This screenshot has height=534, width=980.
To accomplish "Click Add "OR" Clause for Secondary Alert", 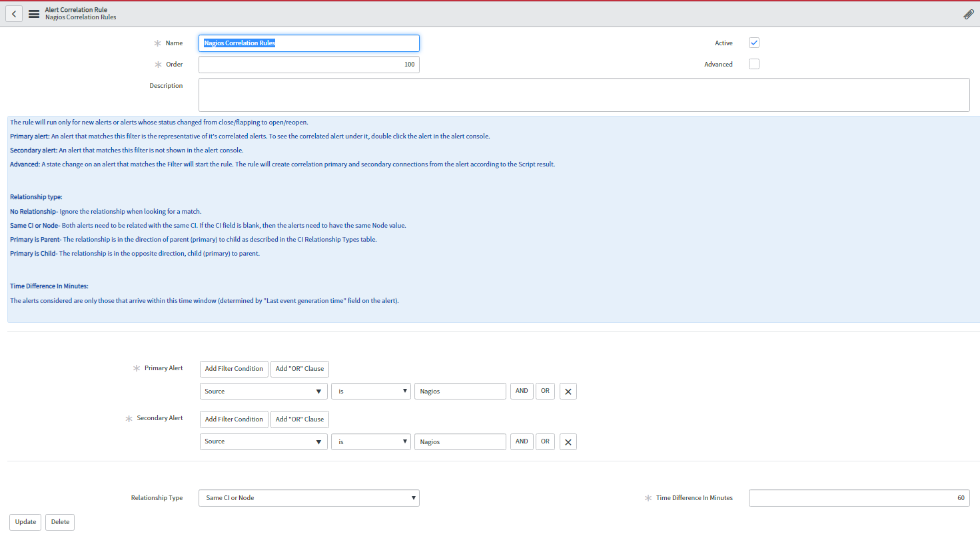I will (300, 419).
